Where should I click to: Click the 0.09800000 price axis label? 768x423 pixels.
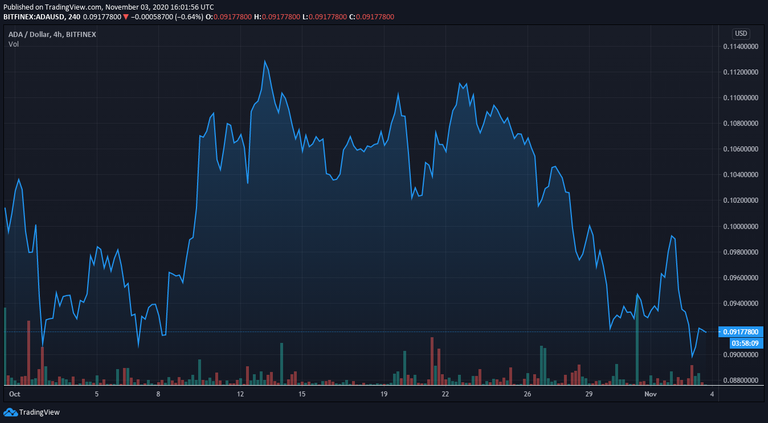[x=741, y=252]
